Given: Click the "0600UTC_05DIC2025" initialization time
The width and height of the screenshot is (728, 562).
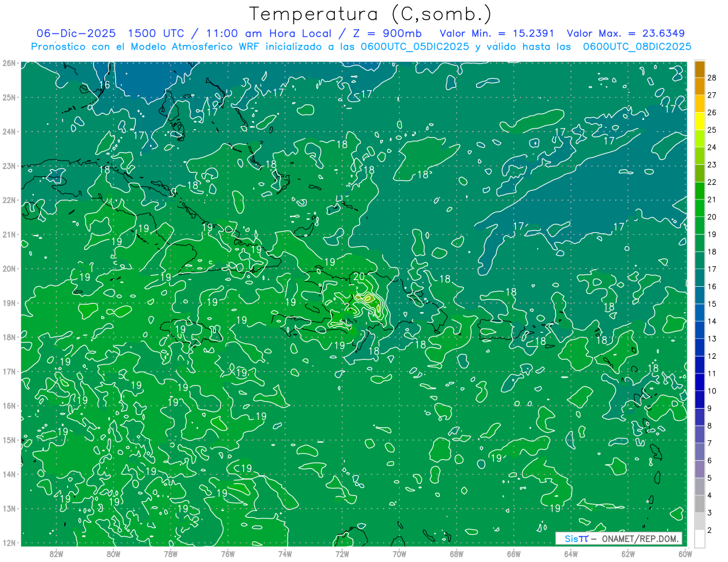Looking at the screenshot, I should click(414, 47).
